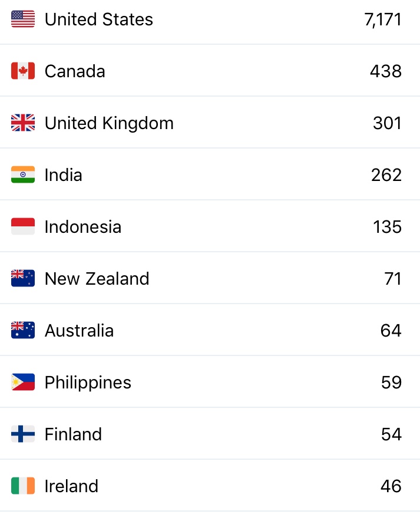Screen dimensions: 420x514
Task: Click the New Zealand flag icon
Action: coord(23,279)
